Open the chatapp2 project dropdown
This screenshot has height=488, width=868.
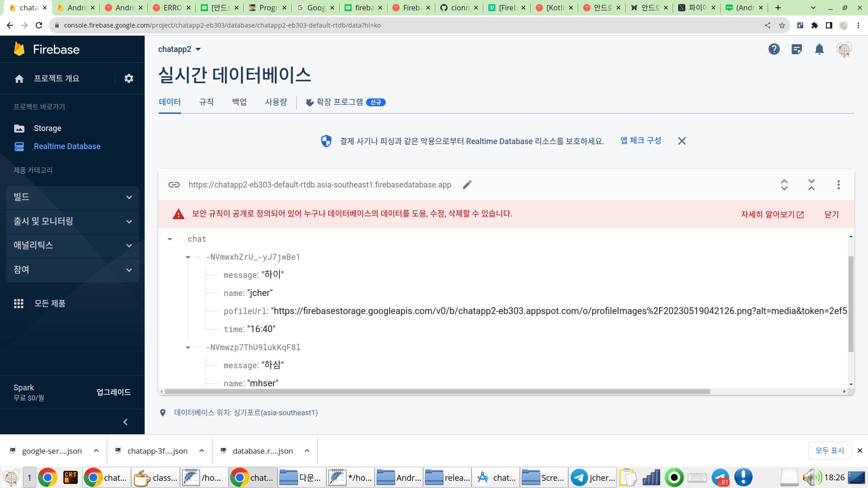tap(179, 49)
